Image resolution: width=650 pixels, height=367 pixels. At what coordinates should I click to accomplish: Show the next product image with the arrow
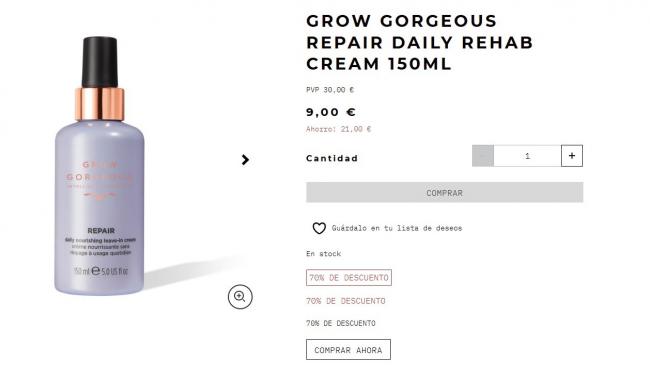point(245,160)
